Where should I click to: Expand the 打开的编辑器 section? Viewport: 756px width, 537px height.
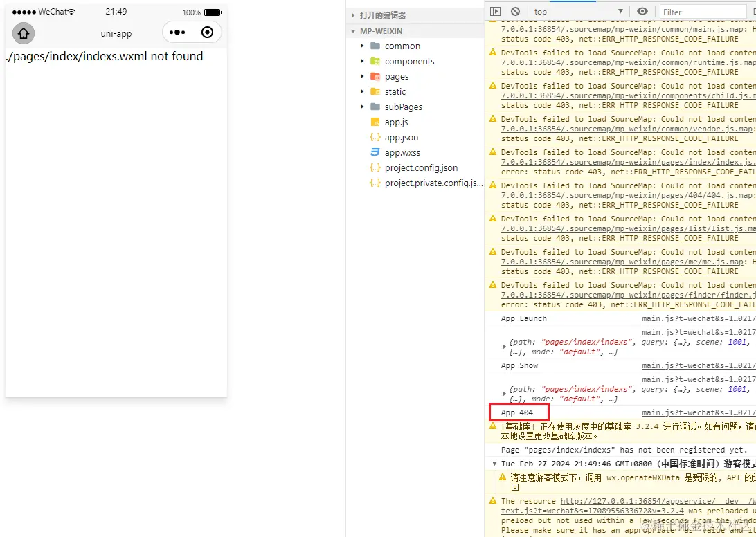(353, 15)
